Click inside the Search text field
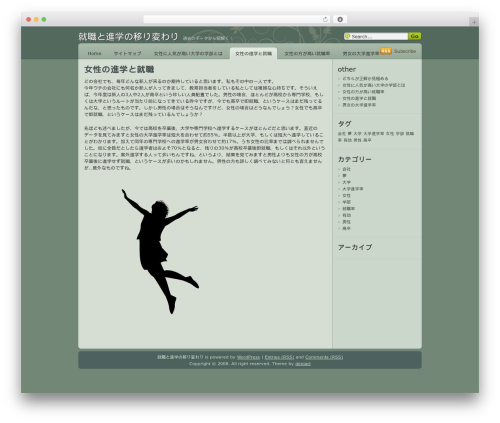This screenshot has height=423, width=500. tap(379, 36)
